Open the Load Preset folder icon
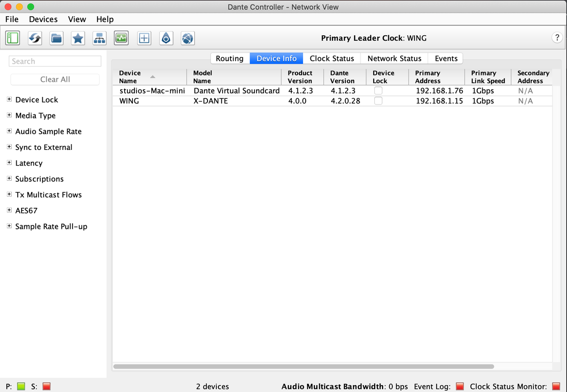Screen dimensions: 567x392 tap(56, 38)
